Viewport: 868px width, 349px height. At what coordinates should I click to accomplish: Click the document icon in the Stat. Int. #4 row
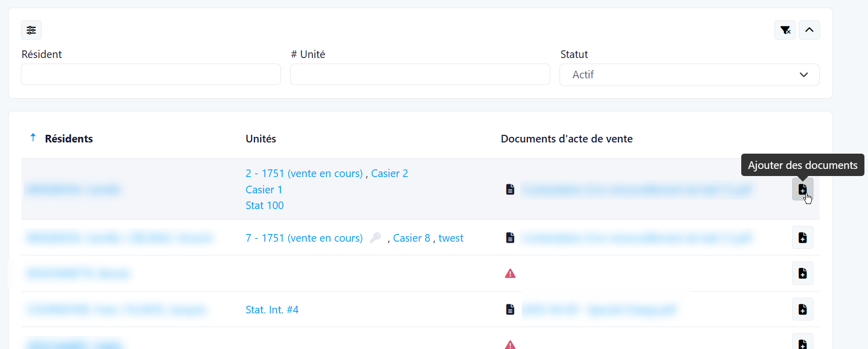coord(510,309)
